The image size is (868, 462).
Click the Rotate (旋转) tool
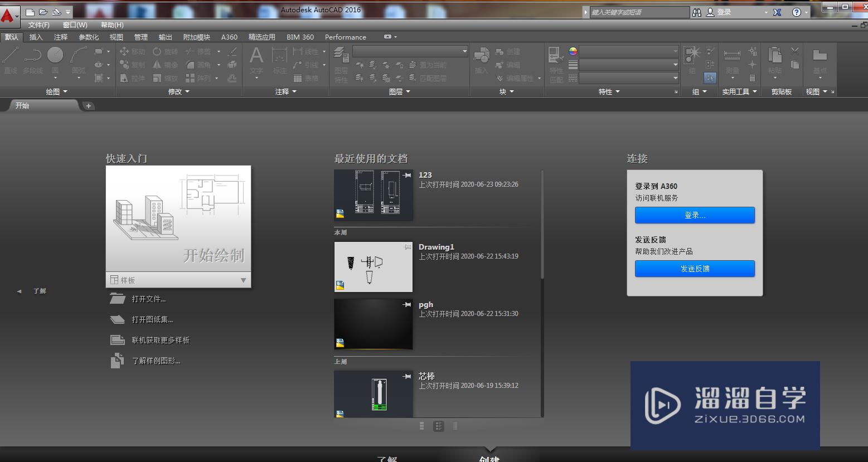click(166, 51)
